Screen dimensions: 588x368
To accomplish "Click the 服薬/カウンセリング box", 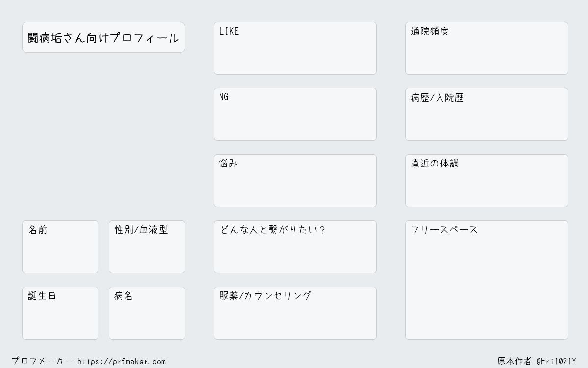I will (x=295, y=313).
